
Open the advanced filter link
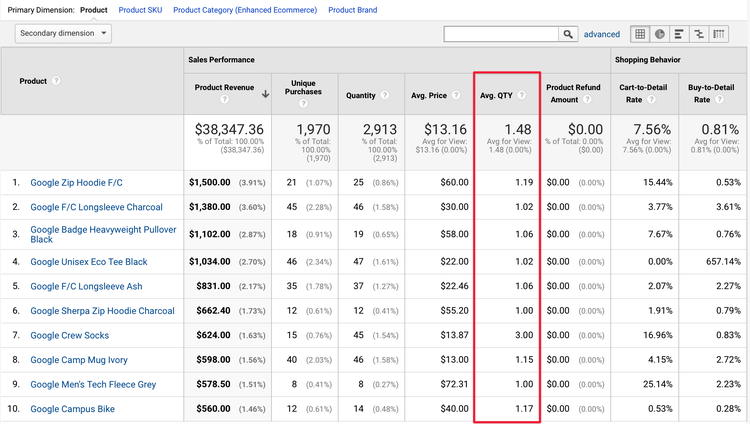pyautogui.click(x=601, y=34)
